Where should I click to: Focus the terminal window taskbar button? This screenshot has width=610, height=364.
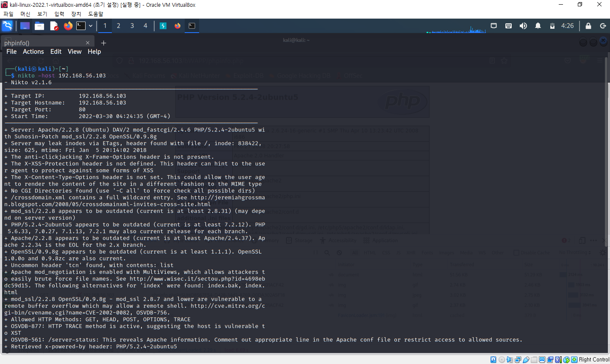192,26
